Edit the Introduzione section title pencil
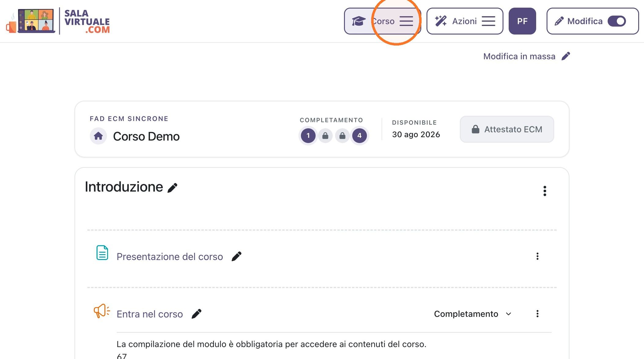Image resolution: width=644 pixels, height=359 pixels. pos(172,188)
